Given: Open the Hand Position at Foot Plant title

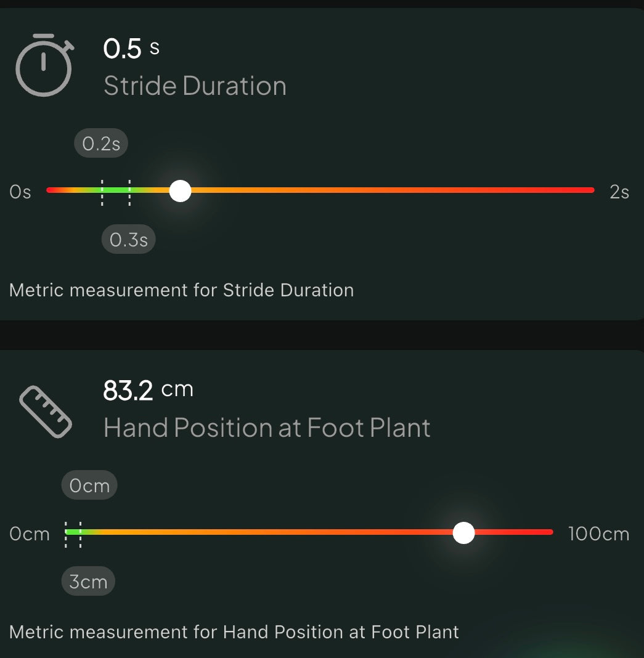Looking at the screenshot, I should click(x=267, y=428).
